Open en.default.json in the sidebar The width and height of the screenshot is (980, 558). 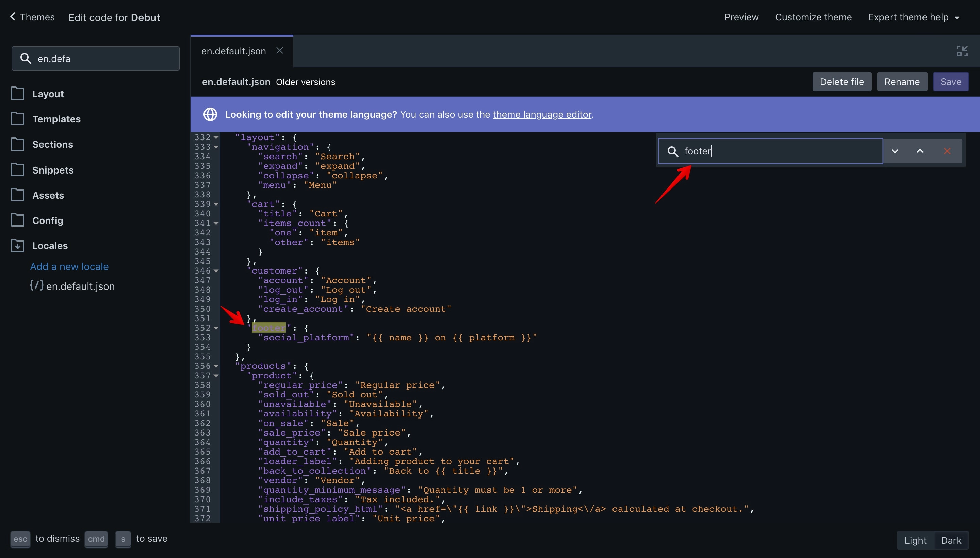(x=81, y=286)
